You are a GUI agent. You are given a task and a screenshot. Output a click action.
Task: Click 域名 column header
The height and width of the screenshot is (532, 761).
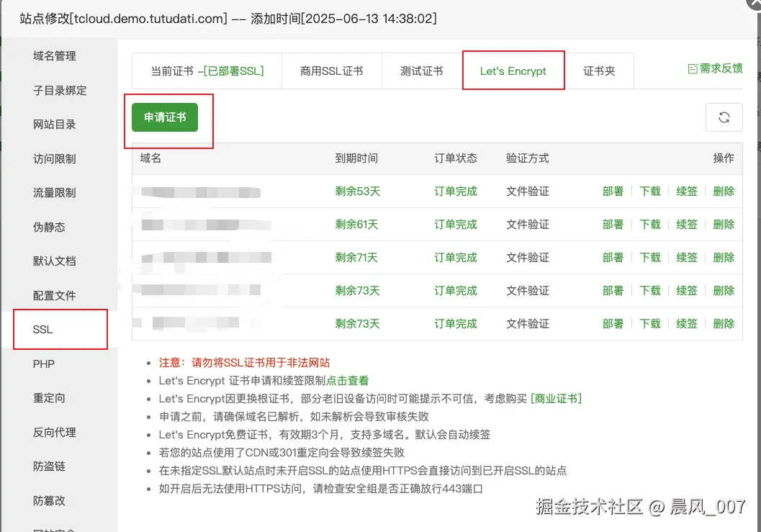150,158
